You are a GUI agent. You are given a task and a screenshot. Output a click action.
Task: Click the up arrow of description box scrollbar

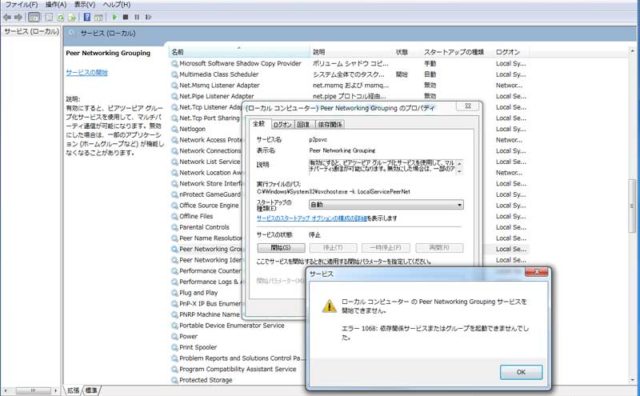(x=460, y=163)
